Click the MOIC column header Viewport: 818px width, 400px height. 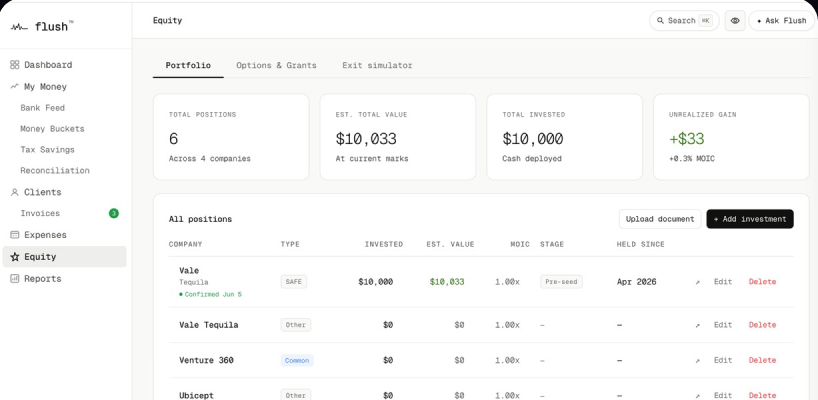click(x=520, y=244)
